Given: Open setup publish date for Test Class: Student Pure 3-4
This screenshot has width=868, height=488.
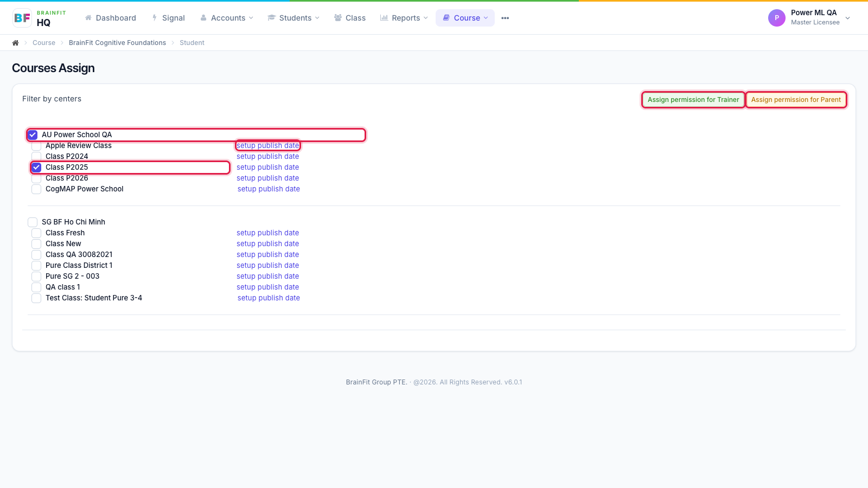Looking at the screenshot, I should [269, 298].
